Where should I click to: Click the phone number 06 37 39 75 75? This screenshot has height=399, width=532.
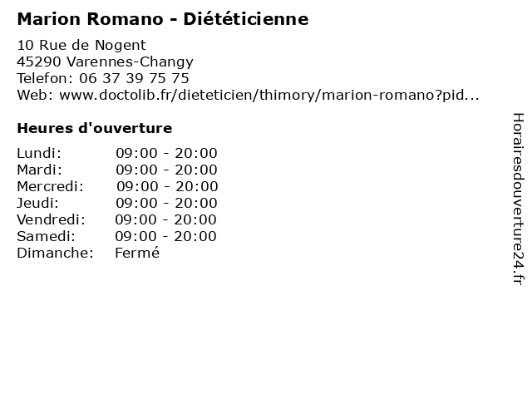coord(134,78)
